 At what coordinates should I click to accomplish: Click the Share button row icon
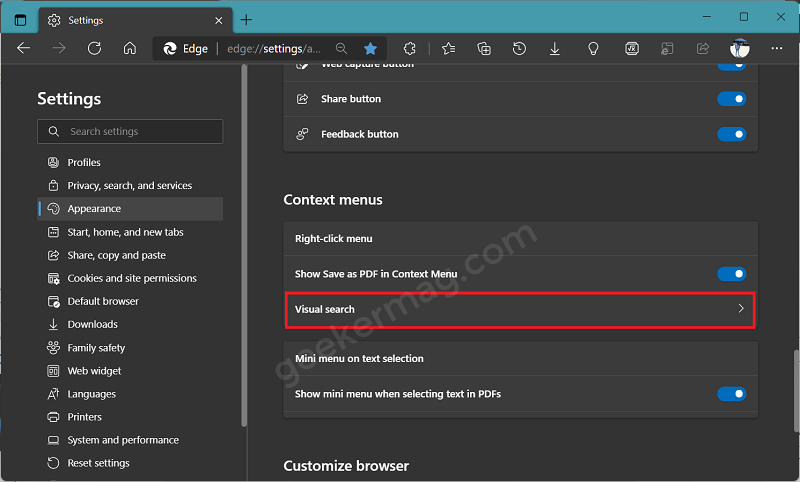303,99
